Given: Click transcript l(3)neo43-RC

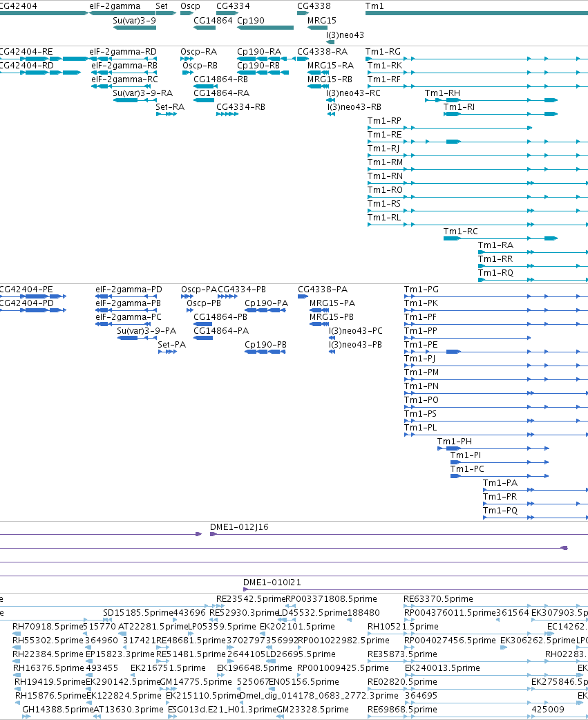Looking at the screenshot, I should coord(354,93).
